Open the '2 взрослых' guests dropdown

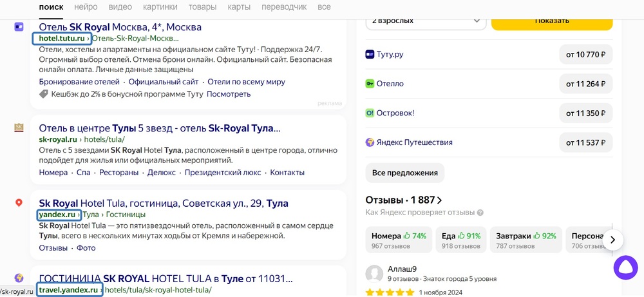pyautogui.click(x=426, y=20)
